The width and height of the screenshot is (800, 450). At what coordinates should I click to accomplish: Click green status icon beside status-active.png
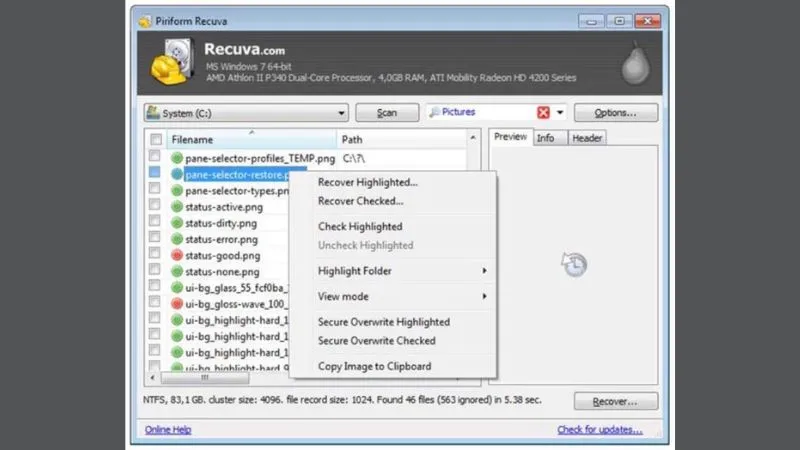177,207
